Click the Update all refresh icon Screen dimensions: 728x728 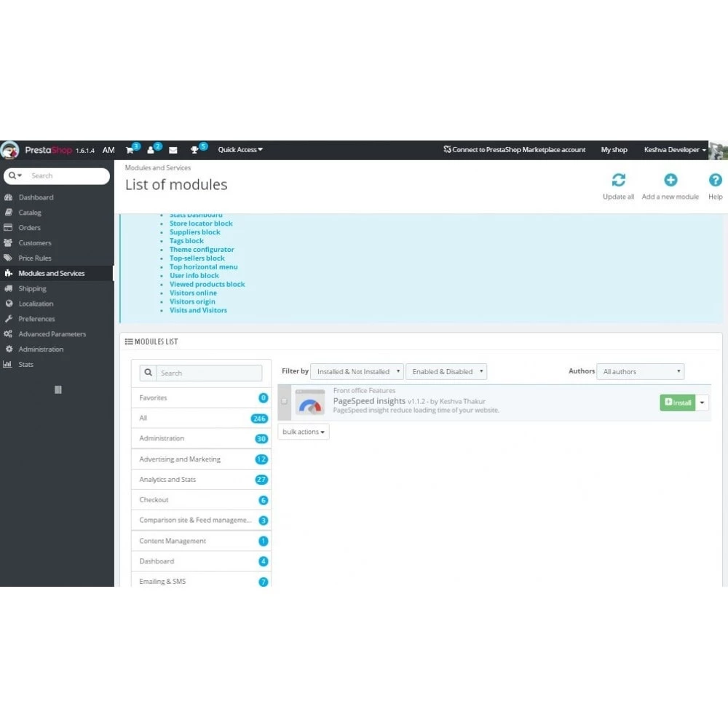click(618, 180)
